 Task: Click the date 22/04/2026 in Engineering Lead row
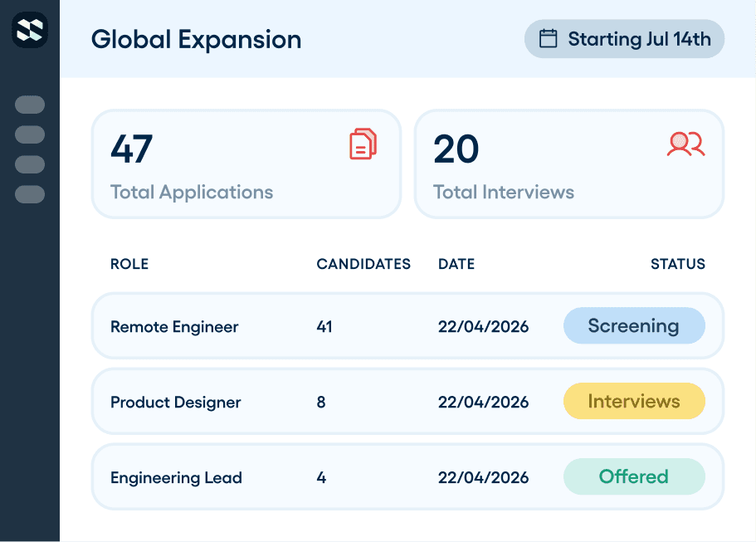[x=483, y=477]
